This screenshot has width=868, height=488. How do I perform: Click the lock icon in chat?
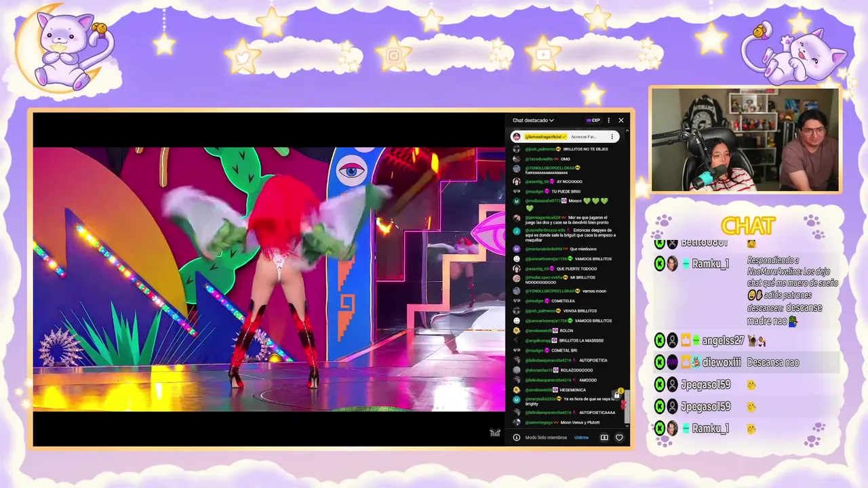click(616, 394)
